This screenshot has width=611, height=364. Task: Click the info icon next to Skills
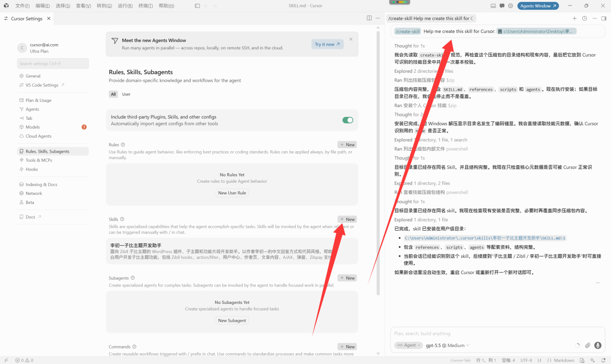(122, 219)
